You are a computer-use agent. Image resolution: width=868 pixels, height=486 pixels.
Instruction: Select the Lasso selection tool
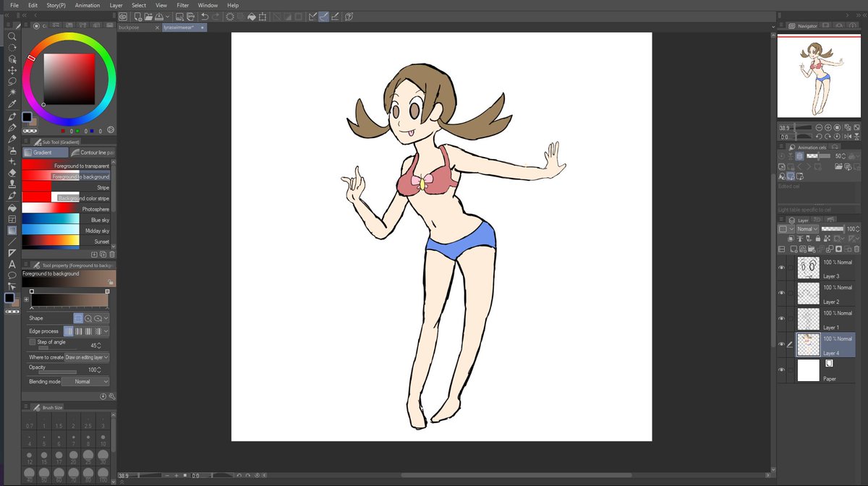12,82
